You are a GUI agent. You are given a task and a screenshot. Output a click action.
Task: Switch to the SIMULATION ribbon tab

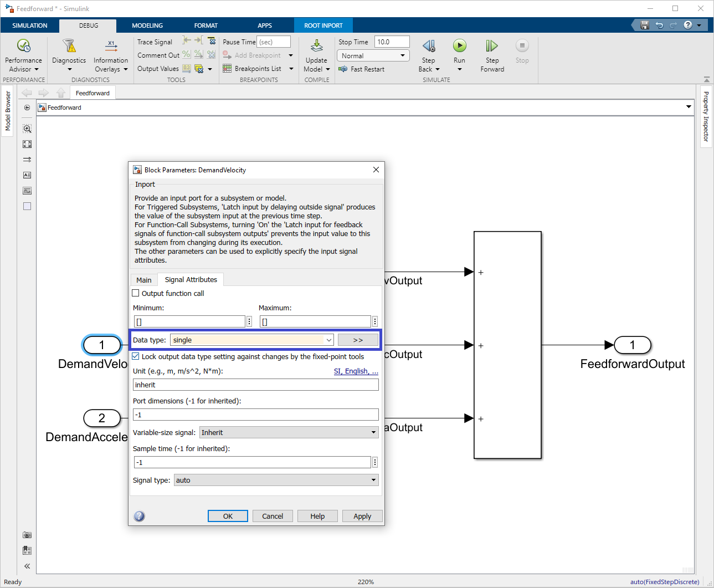(x=30, y=25)
